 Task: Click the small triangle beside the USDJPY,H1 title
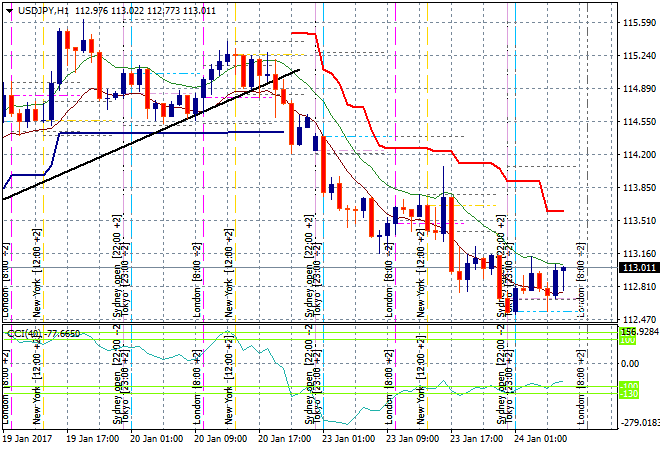tap(8, 10)
